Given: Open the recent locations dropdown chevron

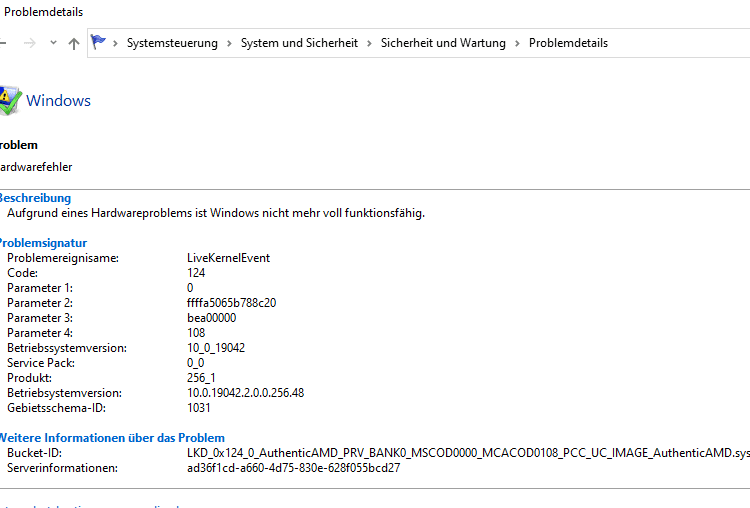Looking at the screenshot, I should pyautogui.click(x=53, y=43).
